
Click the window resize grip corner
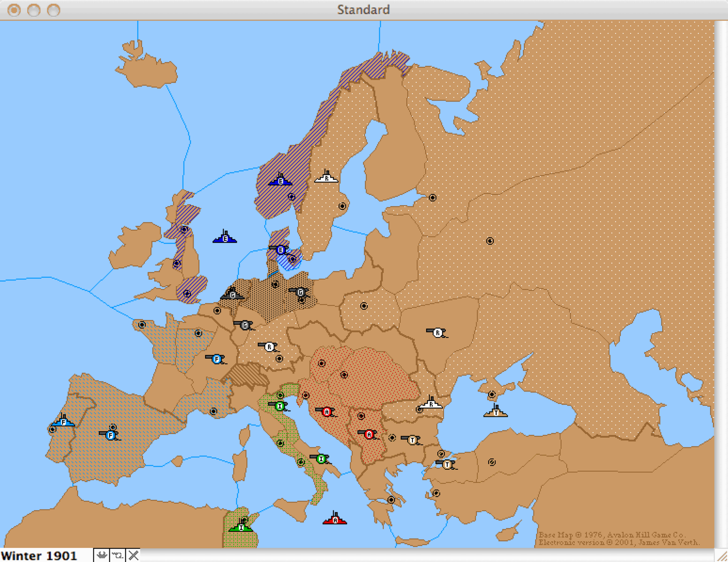(721, 556)
